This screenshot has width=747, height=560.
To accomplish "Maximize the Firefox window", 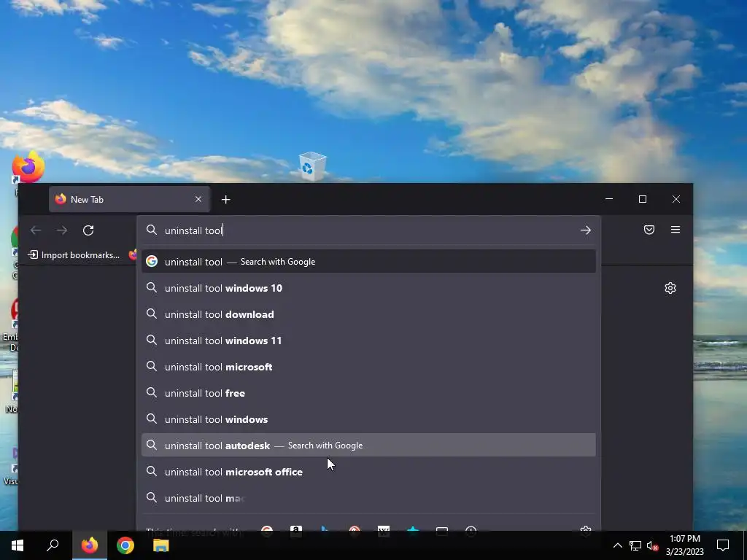I will (x=643, y=199).
